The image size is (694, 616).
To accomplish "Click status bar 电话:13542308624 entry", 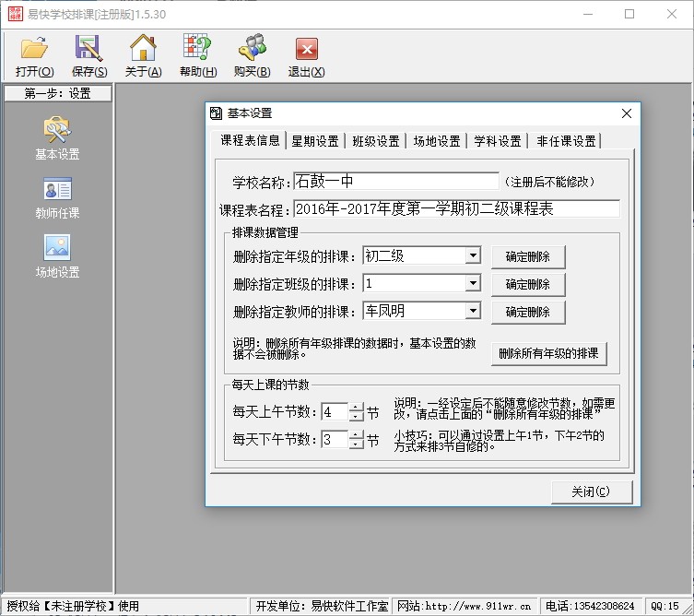I will coord(590,606).
